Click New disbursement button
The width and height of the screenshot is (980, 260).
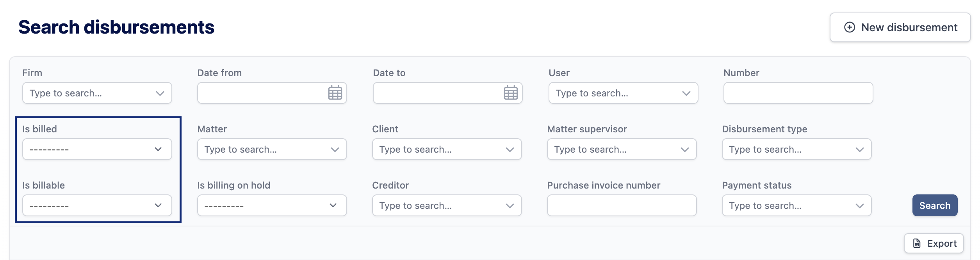click(900, 27)
